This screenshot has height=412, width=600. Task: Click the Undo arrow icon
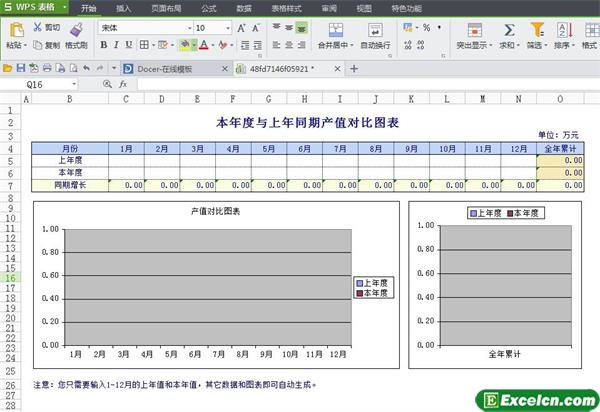tap(85, 68)
